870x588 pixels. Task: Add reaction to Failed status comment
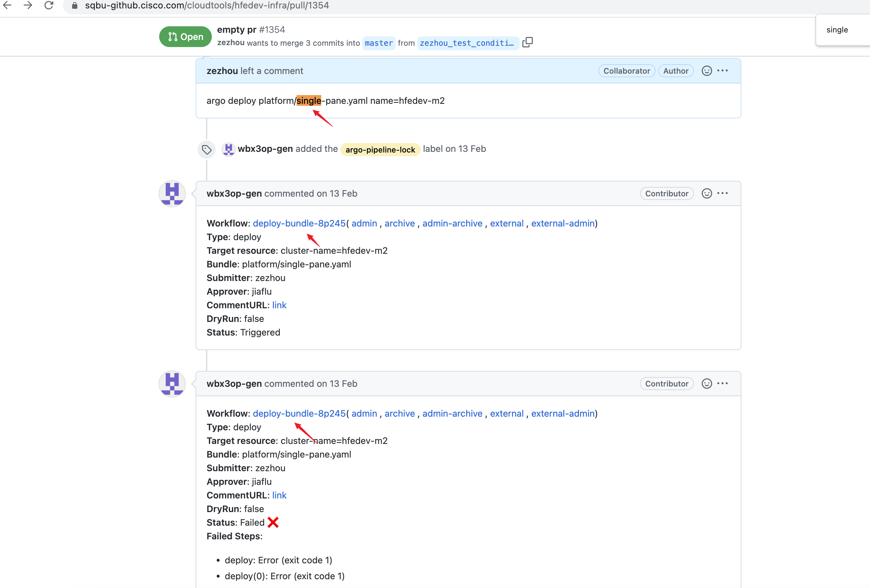[706, 383]
